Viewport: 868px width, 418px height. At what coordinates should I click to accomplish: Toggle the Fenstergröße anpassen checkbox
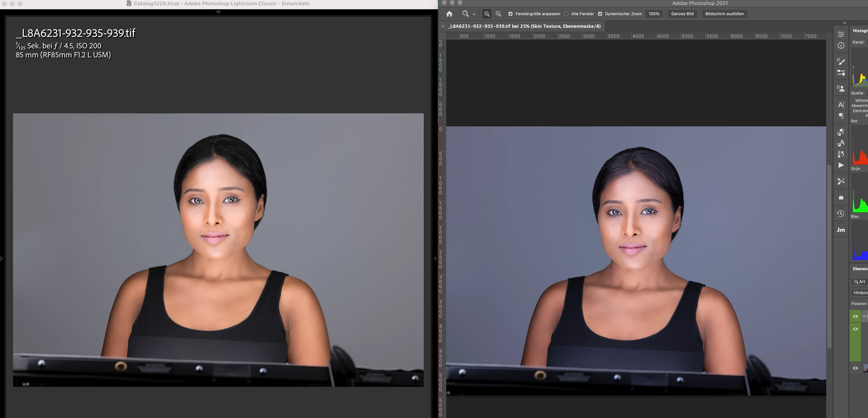[511, 14]
